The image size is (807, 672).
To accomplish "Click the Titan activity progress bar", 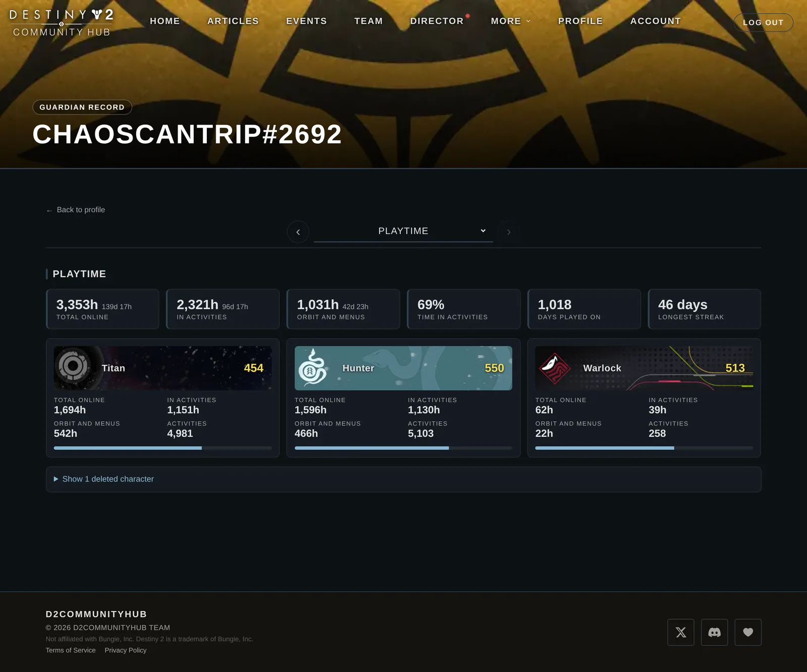I will coord(163,448).
